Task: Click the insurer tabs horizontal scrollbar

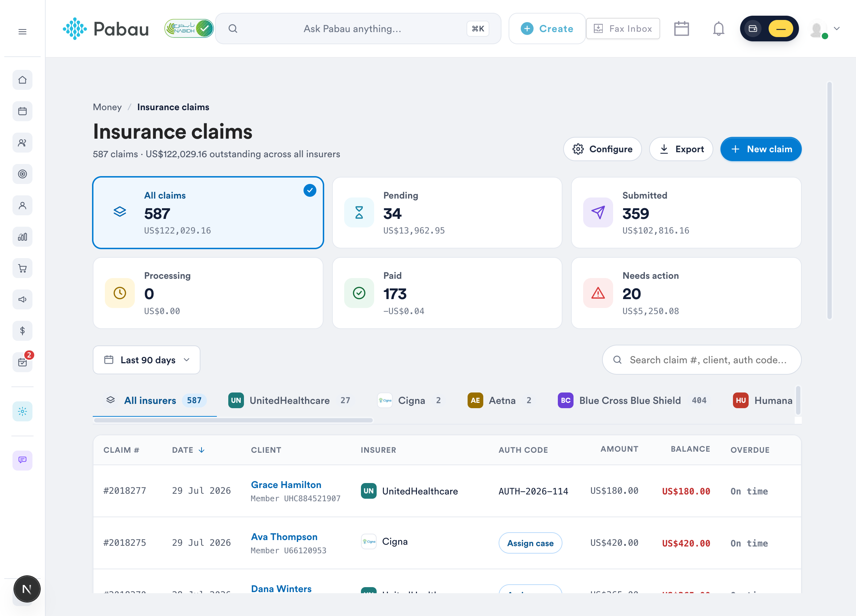Action: (233, 420)
